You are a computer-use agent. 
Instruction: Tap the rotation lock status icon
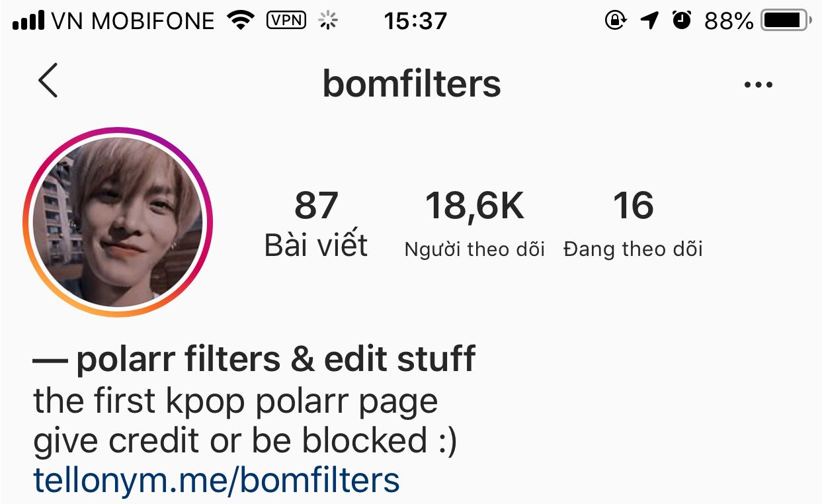tap(615, 21)
